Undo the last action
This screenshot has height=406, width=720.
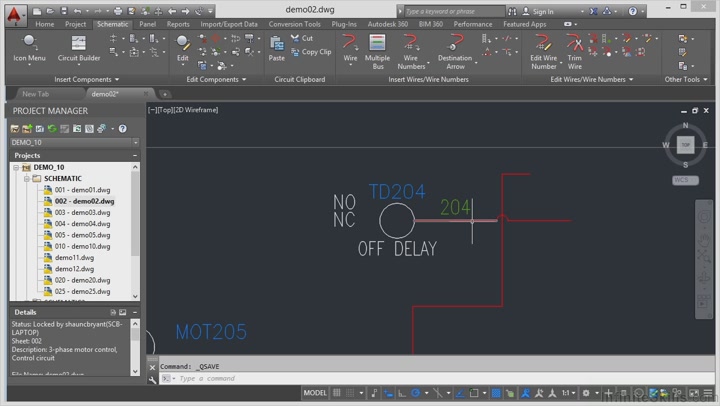pos(78,11)
